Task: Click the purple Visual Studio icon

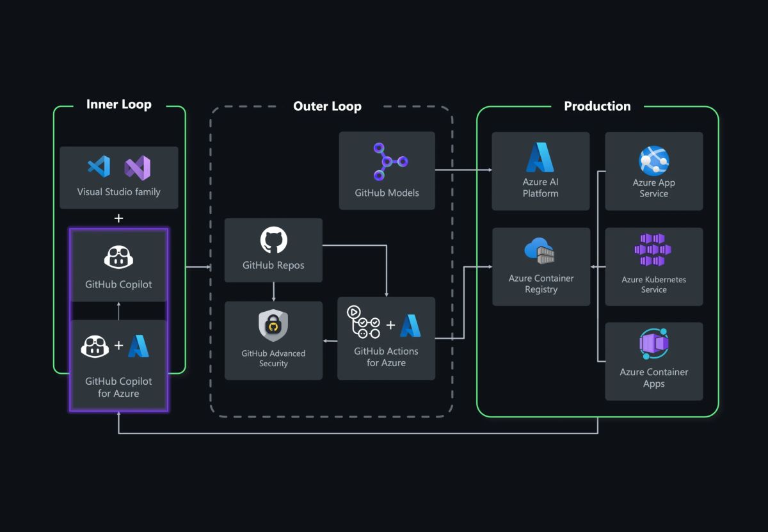Action: click(x=138, y=168)
